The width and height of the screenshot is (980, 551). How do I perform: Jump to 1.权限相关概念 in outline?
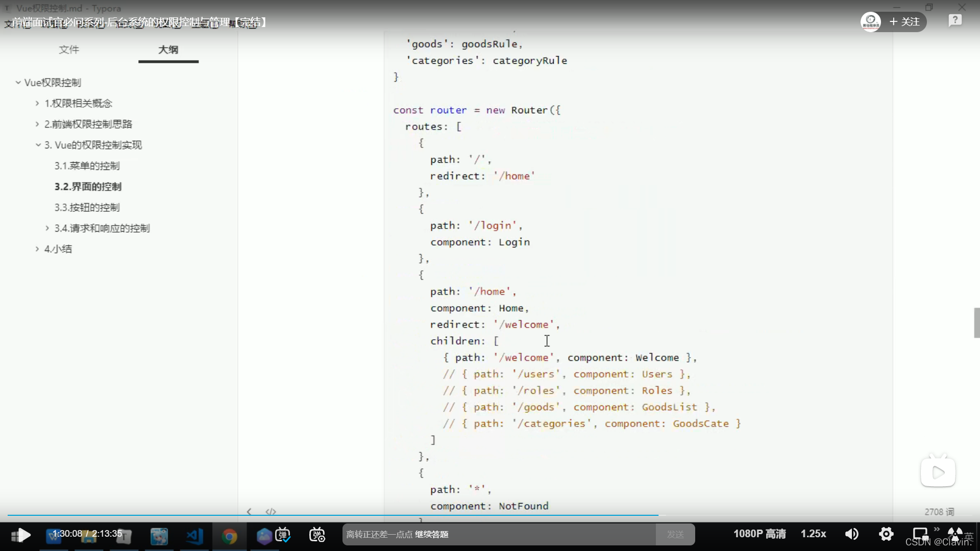78,104
